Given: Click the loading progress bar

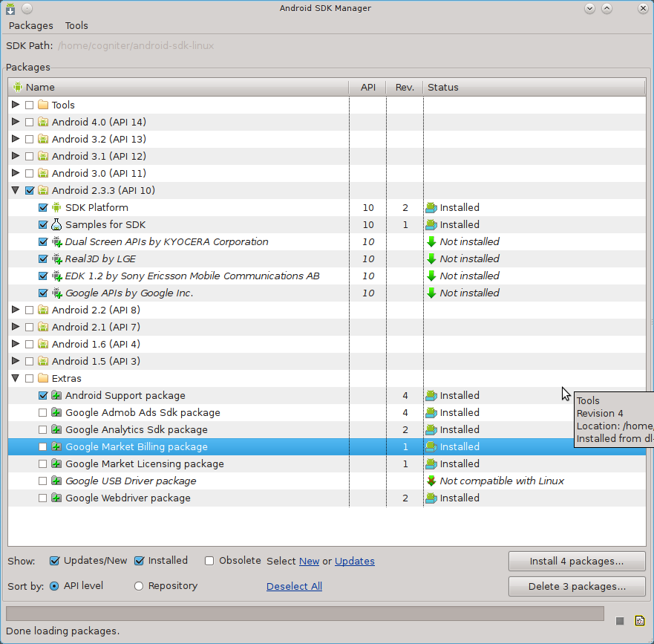Looking at the screenshot, I should 305,614.
